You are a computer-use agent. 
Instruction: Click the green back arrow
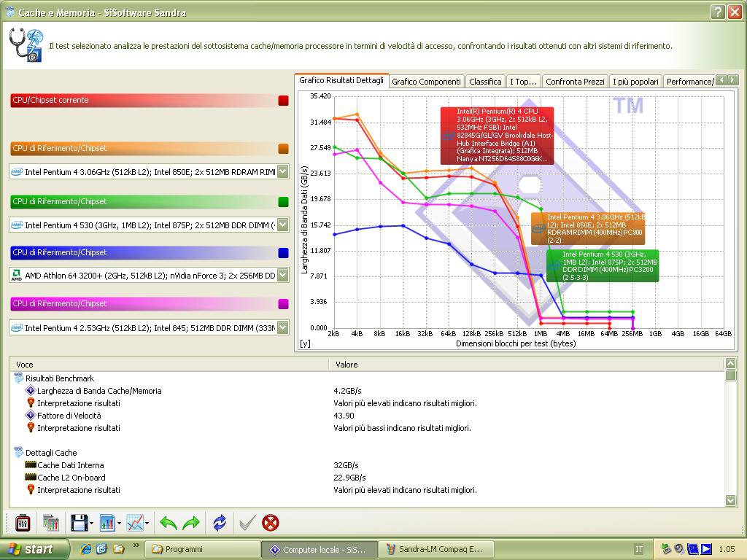click(x=169, y=523)
